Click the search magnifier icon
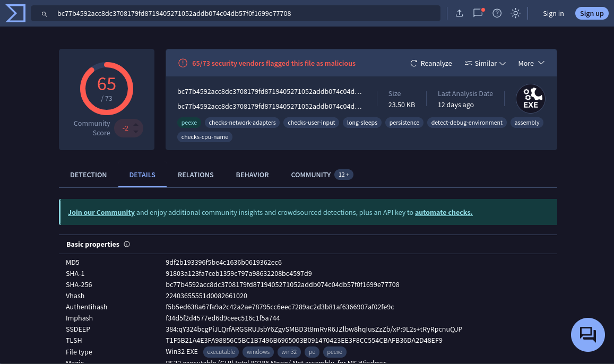 [x=44, y=13]
